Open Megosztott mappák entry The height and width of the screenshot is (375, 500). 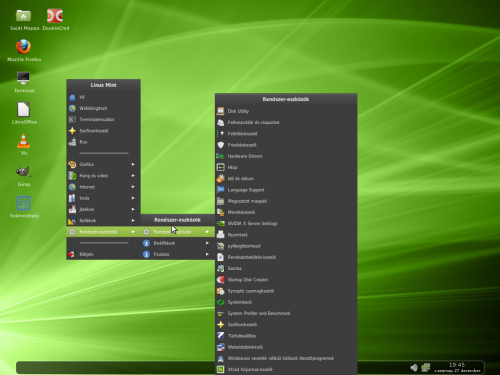click(x=286, y=201)
